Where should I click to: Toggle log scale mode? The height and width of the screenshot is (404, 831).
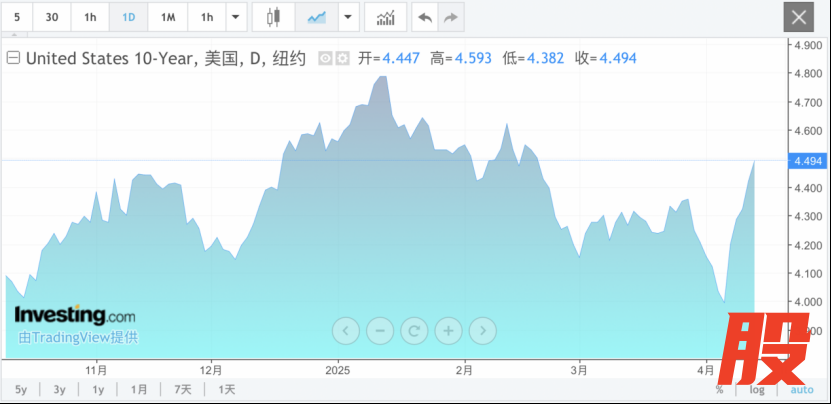click(757, 389)
